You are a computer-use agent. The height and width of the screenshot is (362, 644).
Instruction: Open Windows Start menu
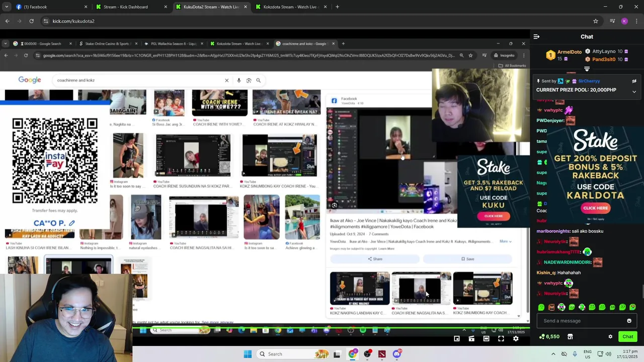(248, 354)
